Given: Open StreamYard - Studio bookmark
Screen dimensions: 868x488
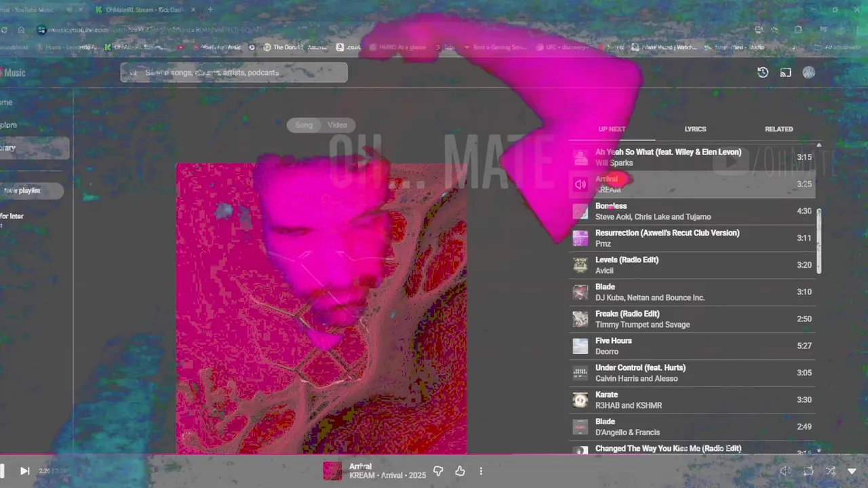Looking at the screenshot, I should (736, 47).
